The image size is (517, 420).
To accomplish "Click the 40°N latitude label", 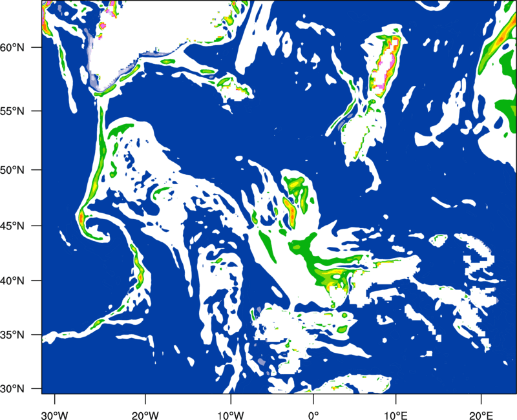I will 12,280.
